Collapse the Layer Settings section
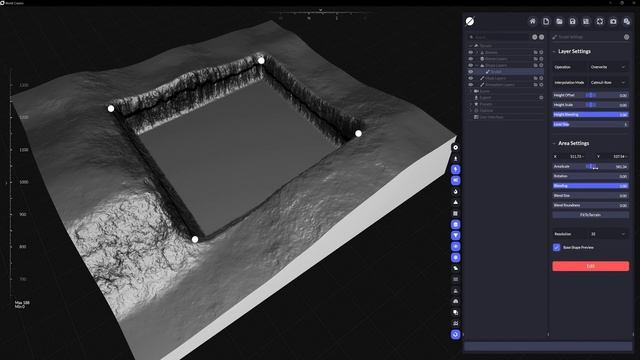This screenshot has width=640, height=360. pyautogui.click(x=554, y=51)
